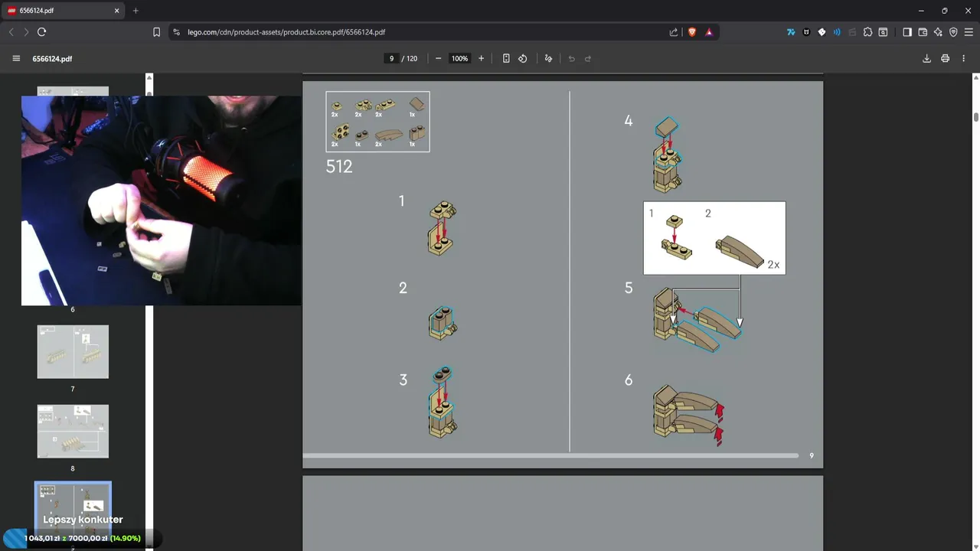The height and width of the screenshot is (551, 980).
Task: Open the browser main menu
Action: coord(969,32)
